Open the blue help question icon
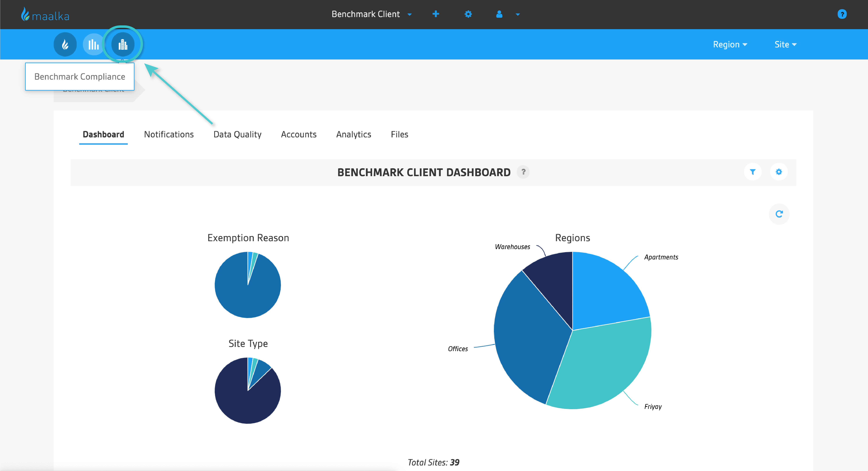 842,14
